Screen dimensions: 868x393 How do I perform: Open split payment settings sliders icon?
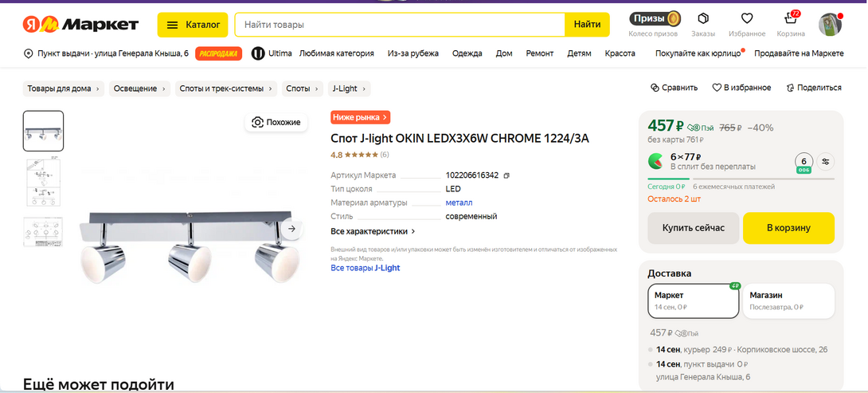click(x=825, y=161)
